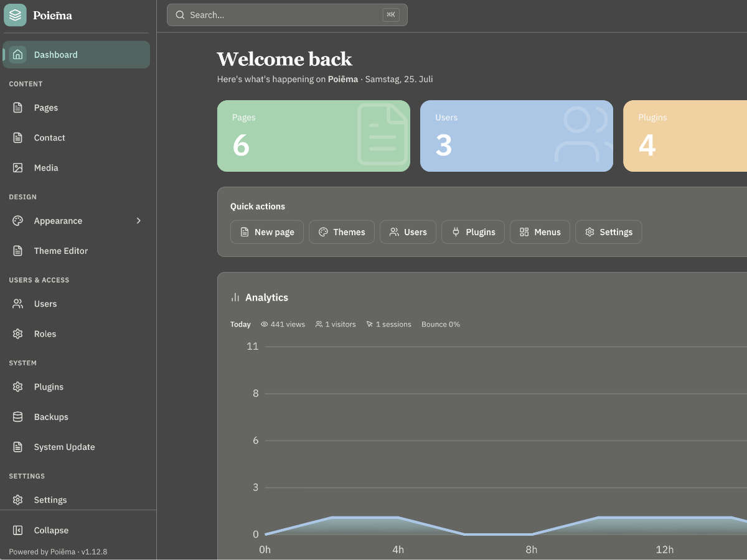Click the 'Quick actions' heading
Screen dimensions: 747x560
258,207
